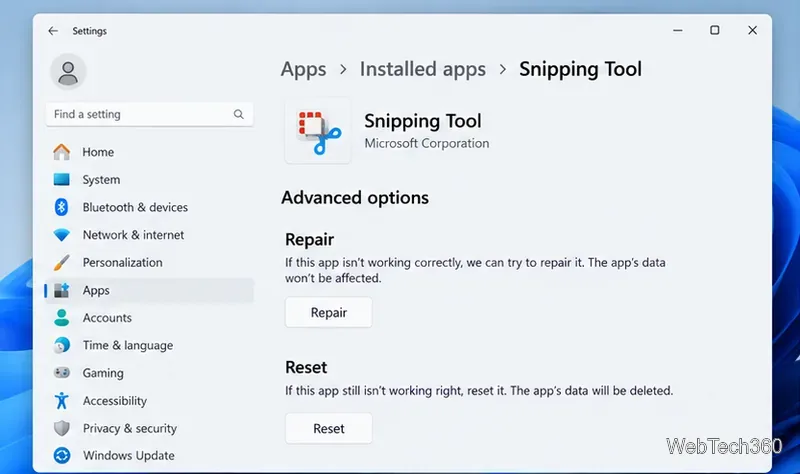Click the Snipping Tool breadcrumb title
Image resolution: width=800 pixels, height=474 pixels.
(581, 69)
